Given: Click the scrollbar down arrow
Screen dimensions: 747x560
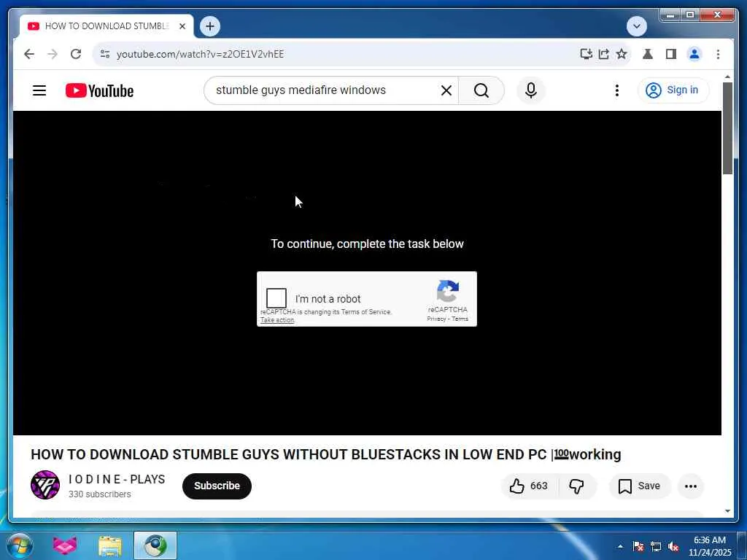Looking at the screenshot, I should pyautogui.click(x=727, y=511).
